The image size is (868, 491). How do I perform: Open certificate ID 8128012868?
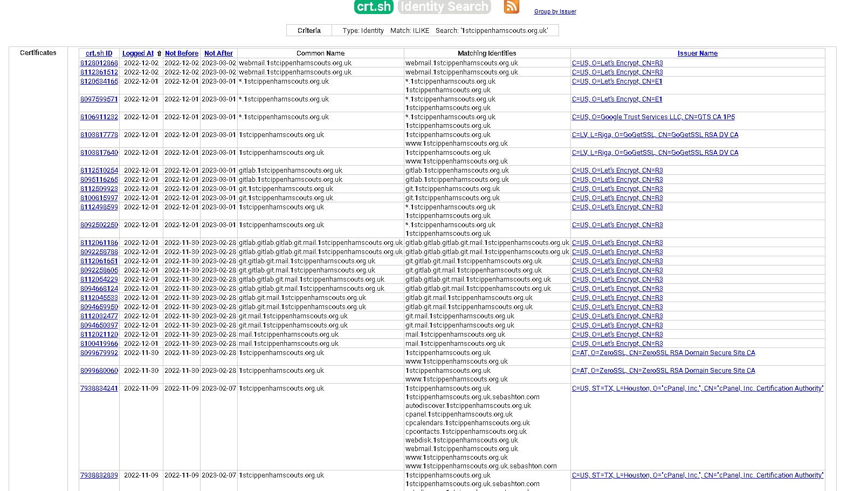coord(99,63)
